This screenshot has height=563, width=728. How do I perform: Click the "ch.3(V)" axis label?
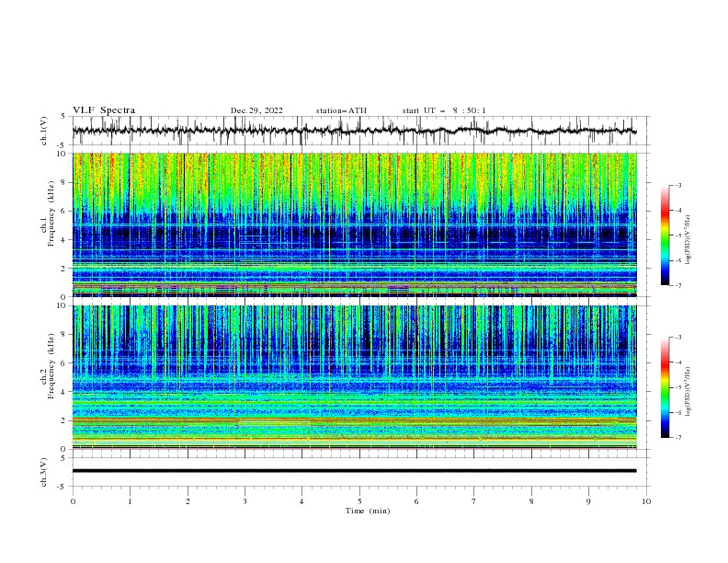pyautogui.click(x=44, y=472)
